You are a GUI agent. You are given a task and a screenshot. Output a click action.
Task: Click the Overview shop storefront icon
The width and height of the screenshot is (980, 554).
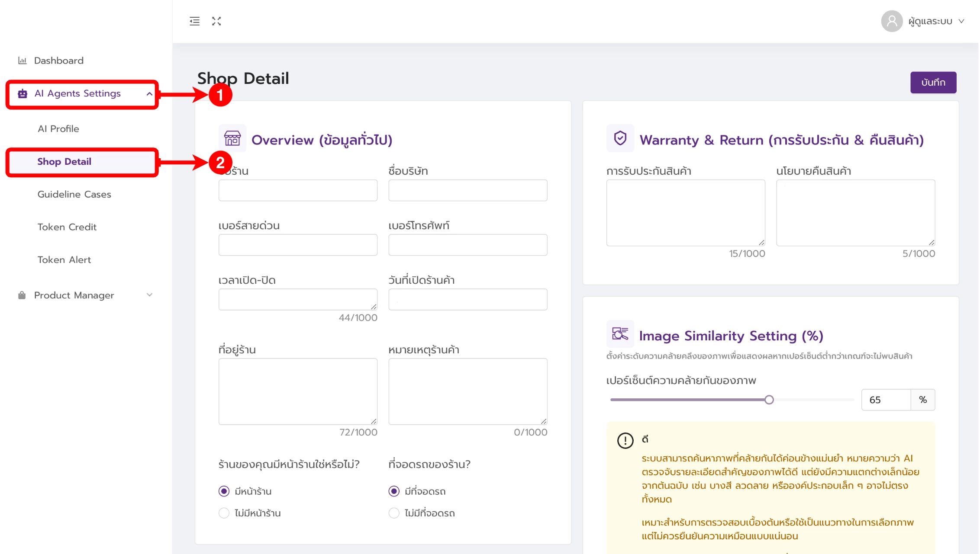click(x=232, y=138)
